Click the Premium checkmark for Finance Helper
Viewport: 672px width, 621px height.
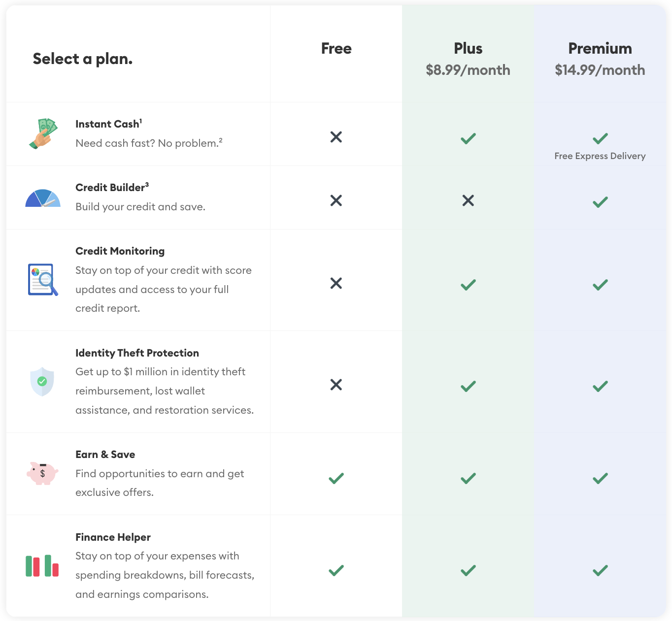click(600, 570)
